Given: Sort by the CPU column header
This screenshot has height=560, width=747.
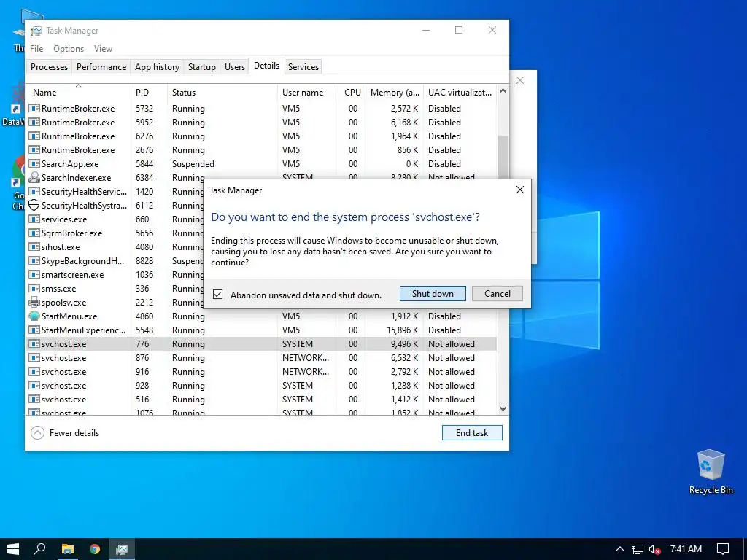Looking at the screenshot, I should tap(351, 93).
